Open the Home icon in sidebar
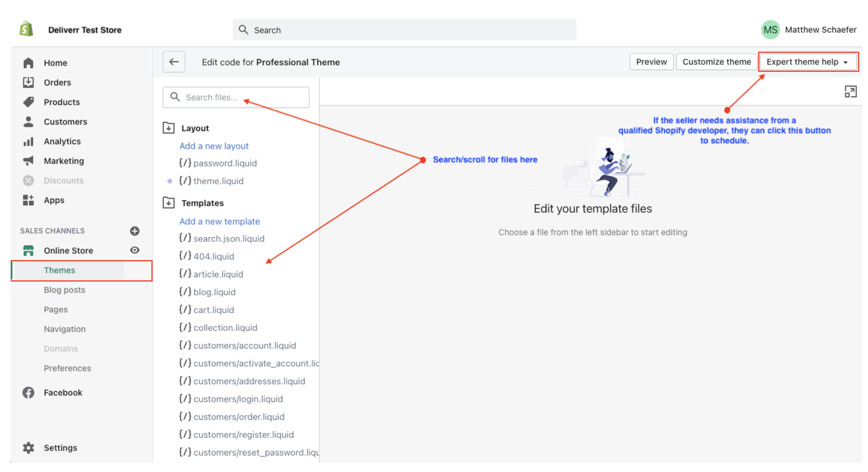Image resolution: width=868 pixels, height=472 pixels. 28,63
